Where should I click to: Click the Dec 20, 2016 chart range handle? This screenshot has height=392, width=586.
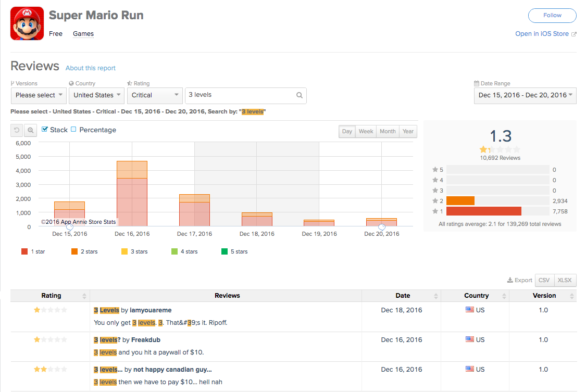[x=382, y=226]
